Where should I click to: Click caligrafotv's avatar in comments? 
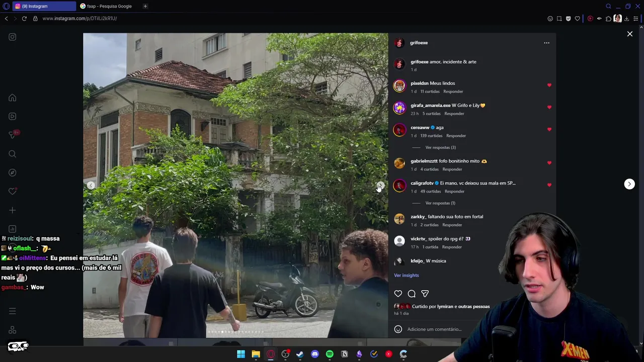[x=399, y=186]
